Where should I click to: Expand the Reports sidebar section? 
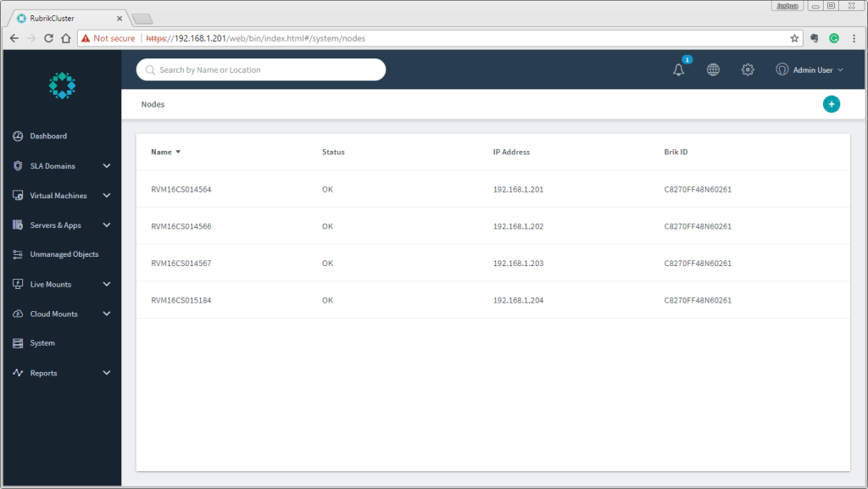pos(43,372)
